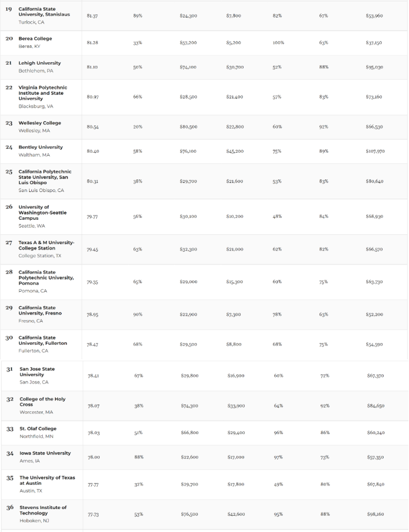Select University of Washington-Seattle Campus
Viewport: 409px width, 532px height.
tap(42, 213)
